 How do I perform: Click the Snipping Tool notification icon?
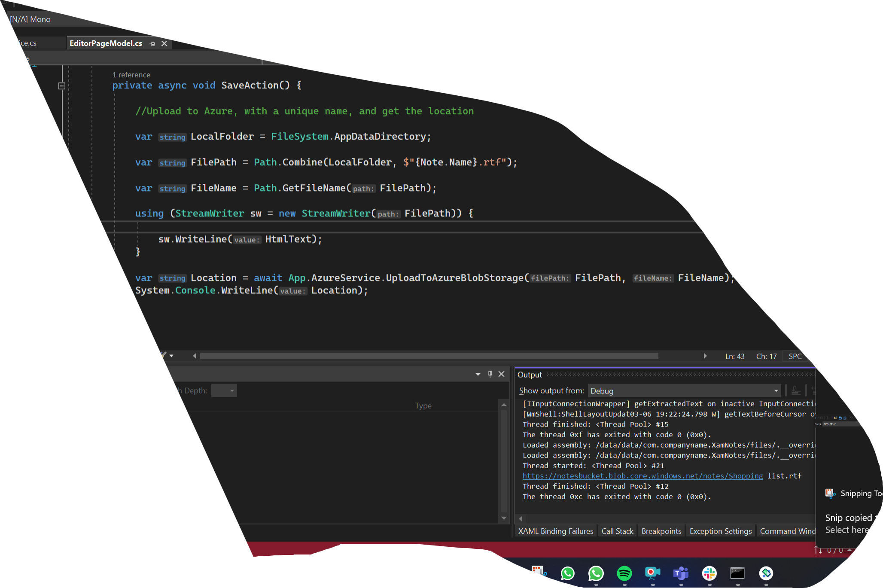tap(830, 494)
